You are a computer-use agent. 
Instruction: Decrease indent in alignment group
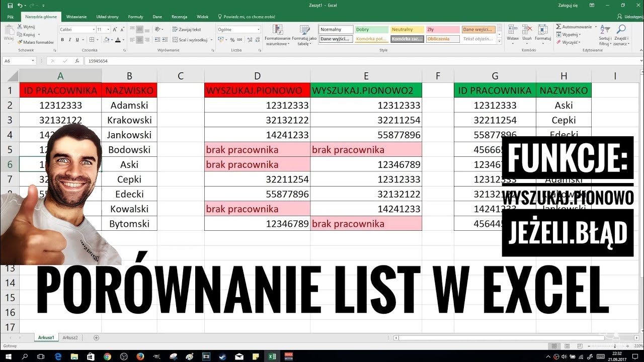[157, 40]
